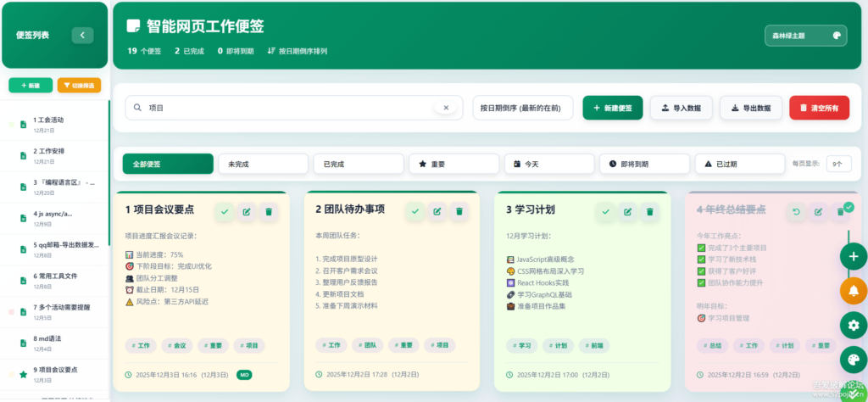Viewport: 868px width, 402px height.
Task: Delete the 团队待办事项 card
Action: coord(459,211)
